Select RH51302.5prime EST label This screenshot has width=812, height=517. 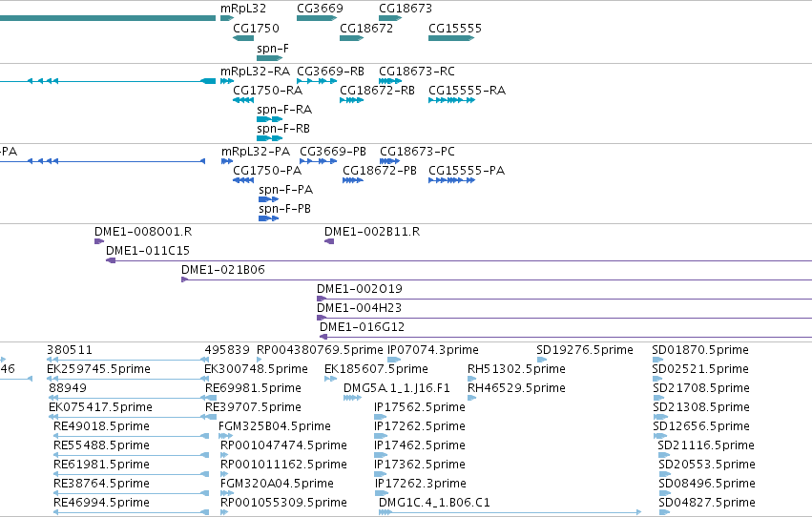tap(516, 369)
